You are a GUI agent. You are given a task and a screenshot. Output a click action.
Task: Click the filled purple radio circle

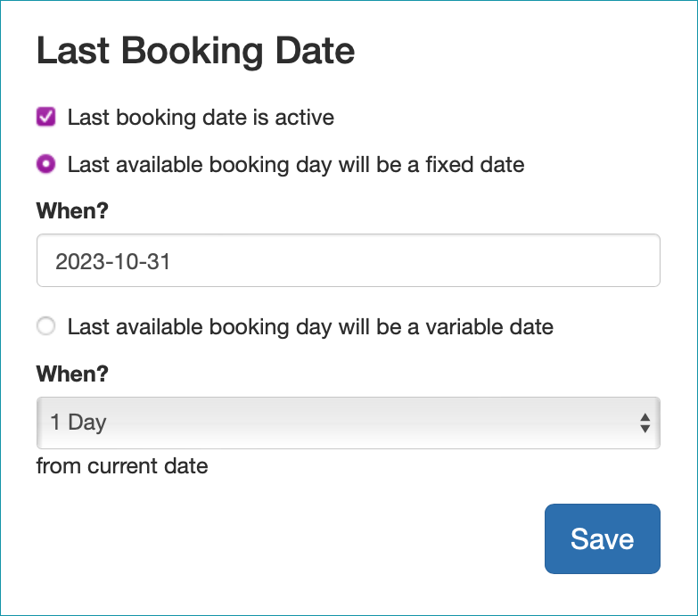45,164
